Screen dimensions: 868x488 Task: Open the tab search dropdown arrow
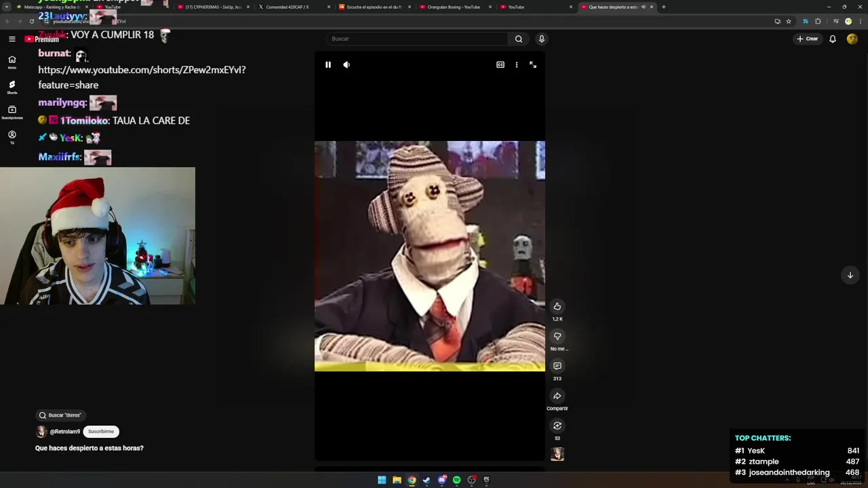tap(6, 7)
